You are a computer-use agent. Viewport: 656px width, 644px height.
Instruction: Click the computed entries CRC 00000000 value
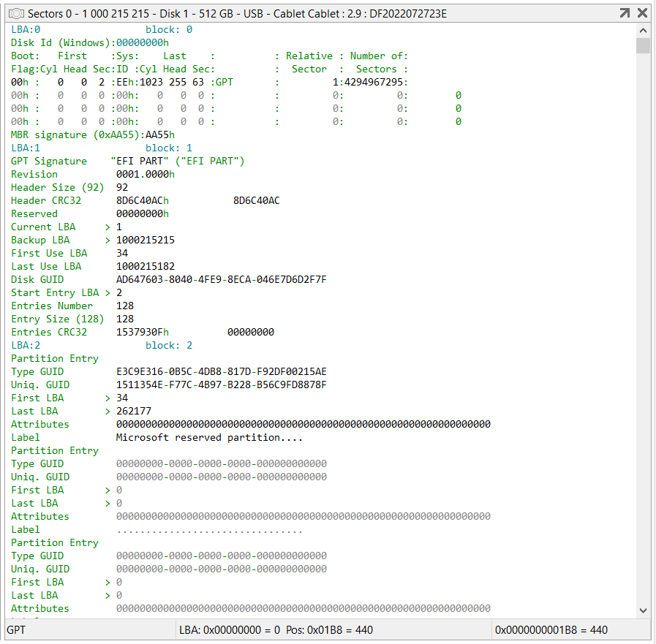(x=251, y=333)
